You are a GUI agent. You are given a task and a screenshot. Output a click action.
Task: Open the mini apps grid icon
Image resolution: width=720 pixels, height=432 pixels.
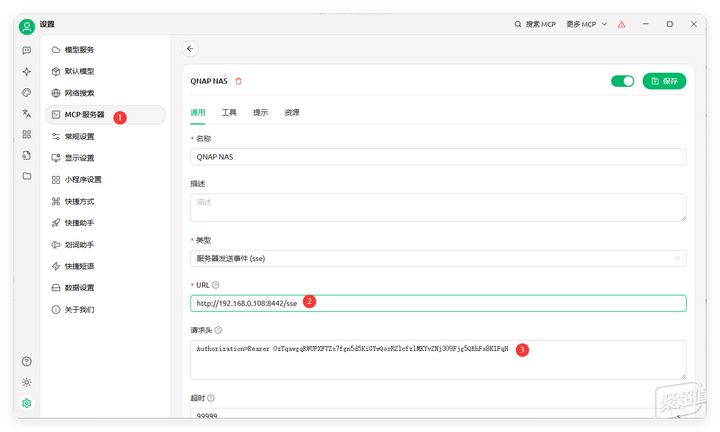(x=27, y=134)
